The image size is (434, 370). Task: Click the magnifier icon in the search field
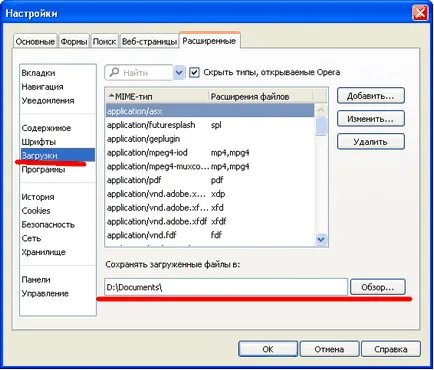pos(114,72)
